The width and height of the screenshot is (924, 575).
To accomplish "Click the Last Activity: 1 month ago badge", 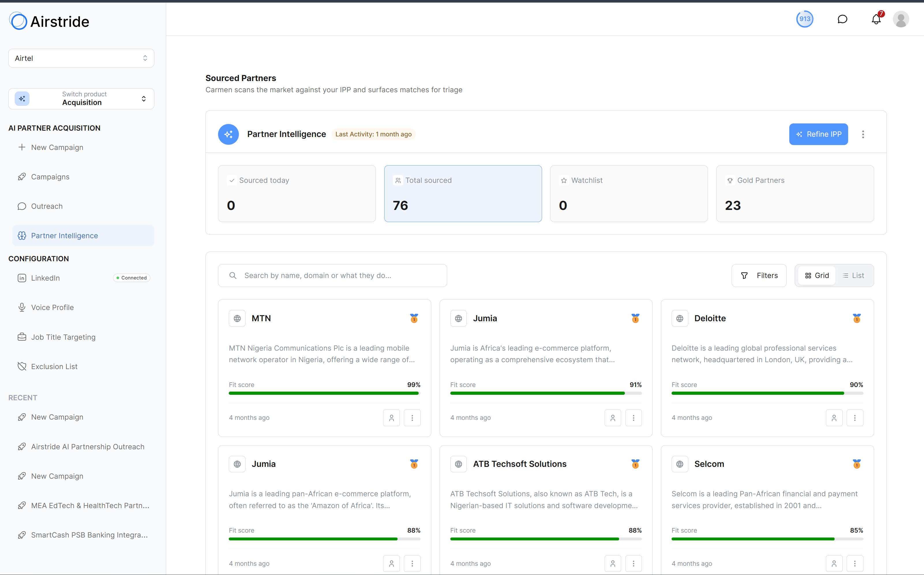I will pos(373,134).
